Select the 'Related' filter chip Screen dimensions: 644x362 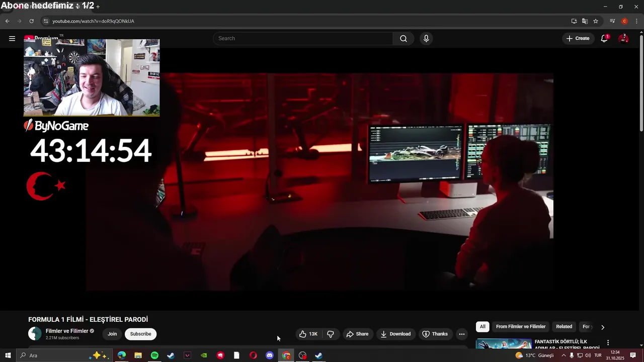pyautogui.click(x=564, y=327)
